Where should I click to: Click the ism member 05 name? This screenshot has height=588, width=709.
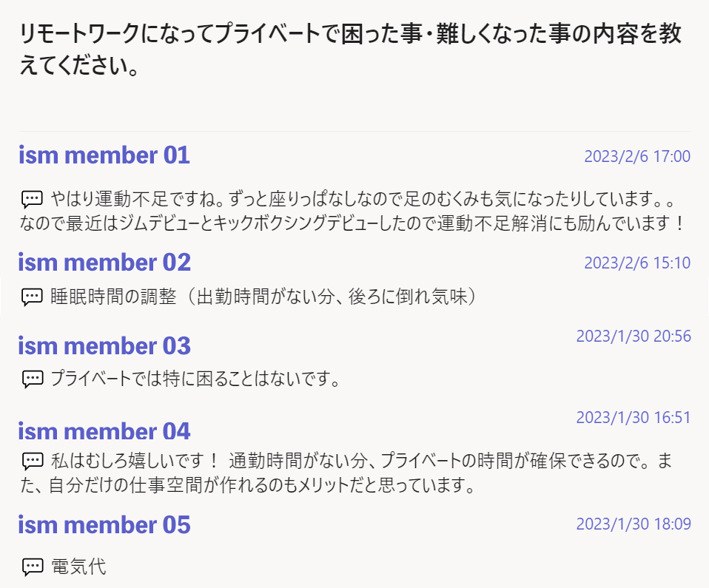104,525
